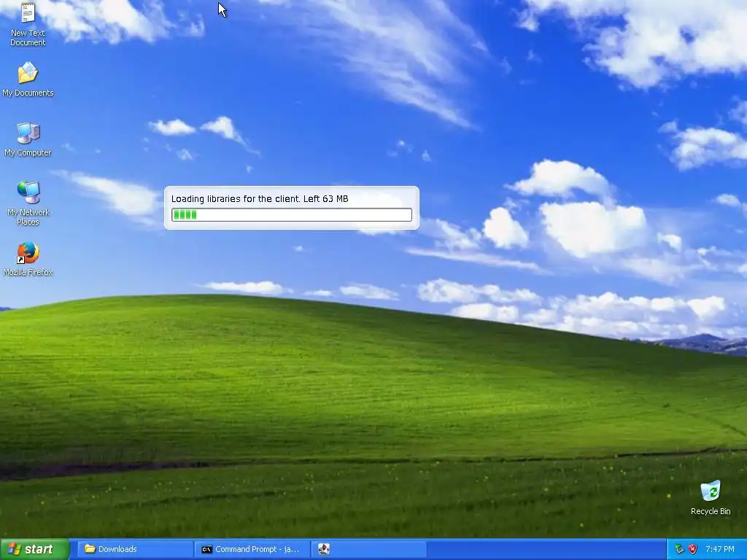Click the network connection tray icon
747x560 pixels.
679,549
